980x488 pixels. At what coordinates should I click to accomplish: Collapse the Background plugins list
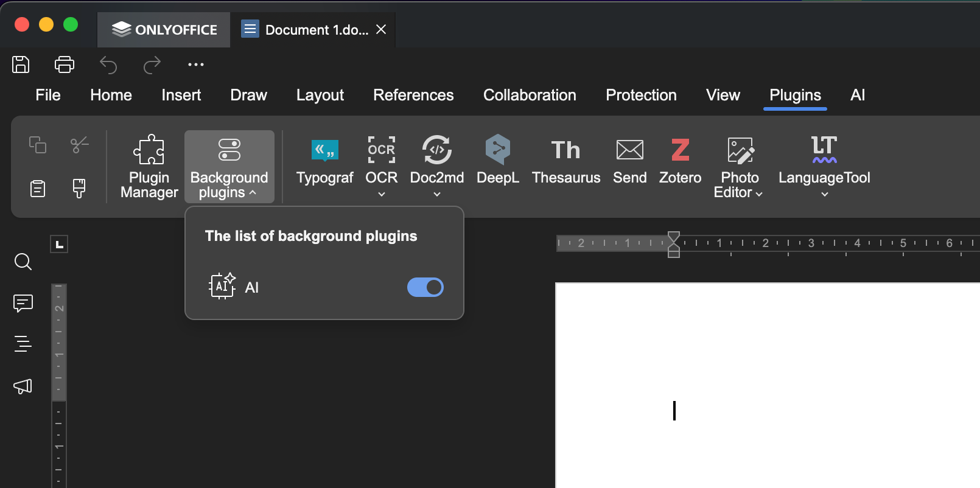(x=229, y=166)
